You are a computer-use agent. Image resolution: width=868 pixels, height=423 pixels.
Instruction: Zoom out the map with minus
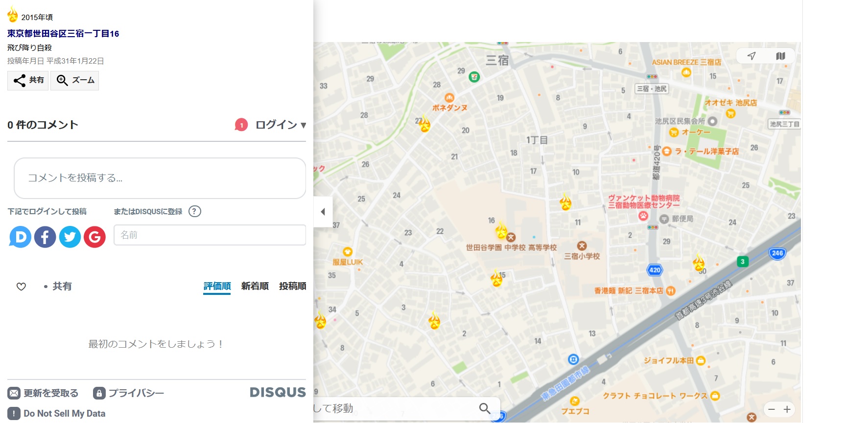pyautogui.click(x=772, y=409)
